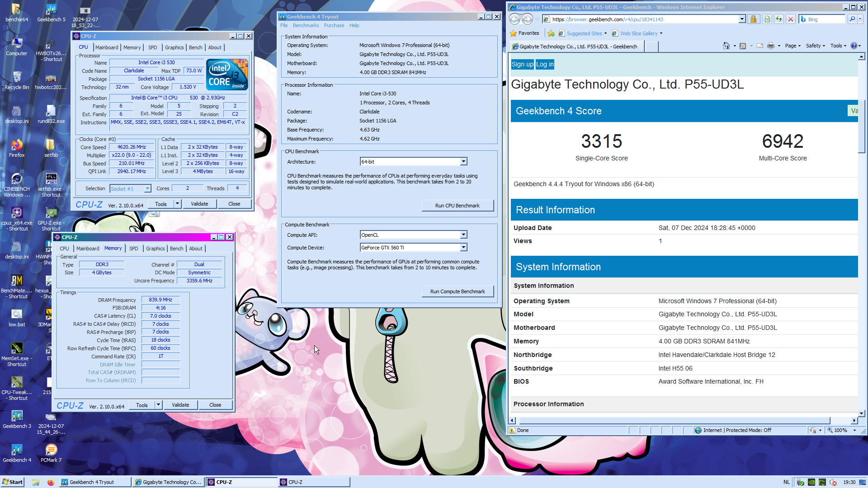Image resolution: width=868 pixels, height=488 pixels.
Task: Select the MemSet.exe shortcut icon
Action: coord(17,355)
